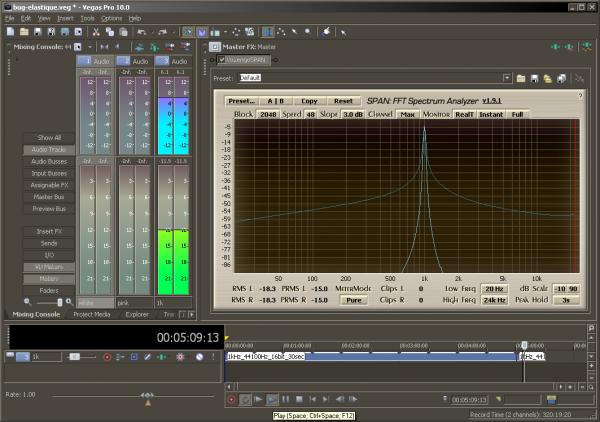Click the track 1k volume slider
Screen dimensions: 600x422
74,357
